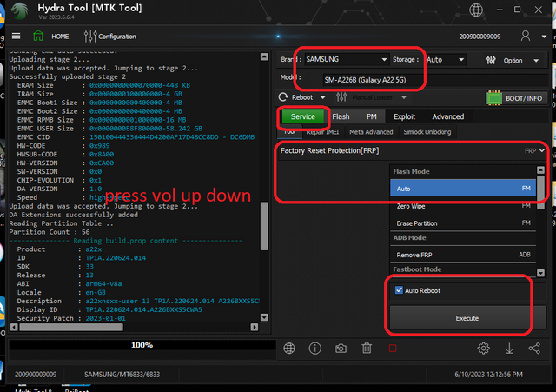Click the language globe icon in title bar
This screenshot has height=392, width=556.
click(x=476, y=10)
